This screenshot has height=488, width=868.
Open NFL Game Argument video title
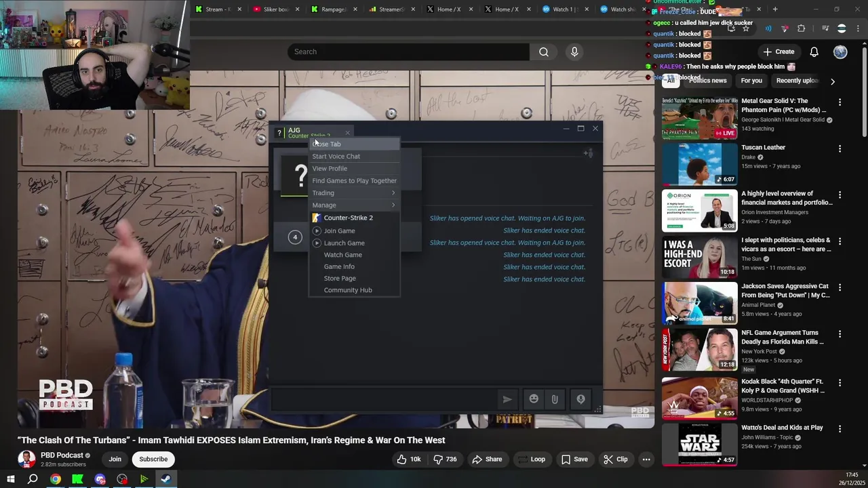[782, 337]
